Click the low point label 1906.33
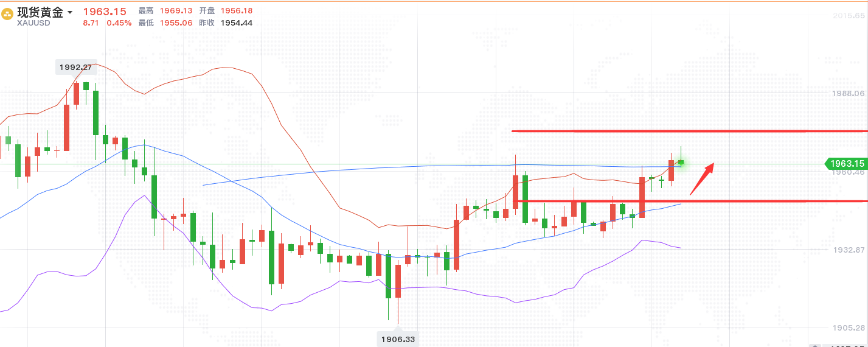 coord(398,339)
